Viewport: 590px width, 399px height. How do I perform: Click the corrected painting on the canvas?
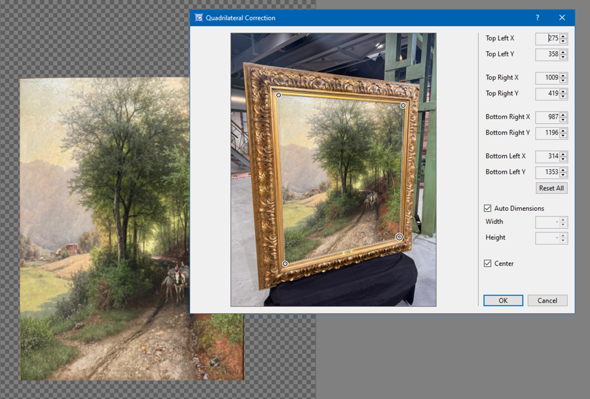coord(105,229)
